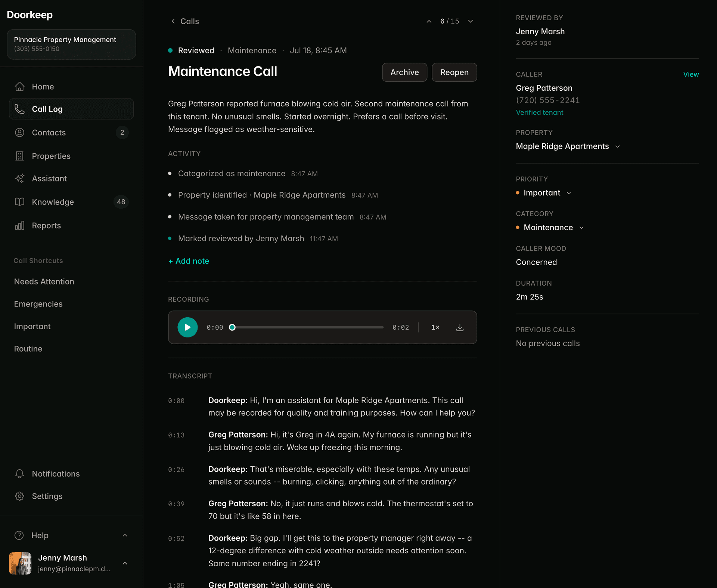Click the 0:52 transcript timestamp

pos(176,538)
